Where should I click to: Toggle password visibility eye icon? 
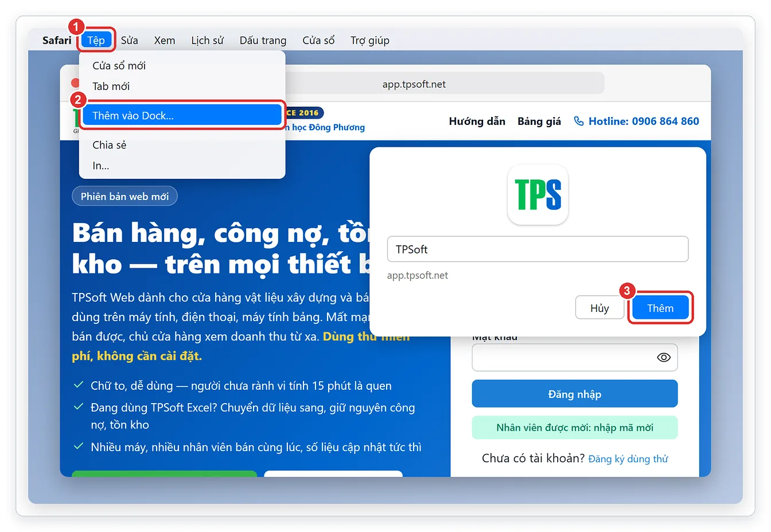pos(664,357)
